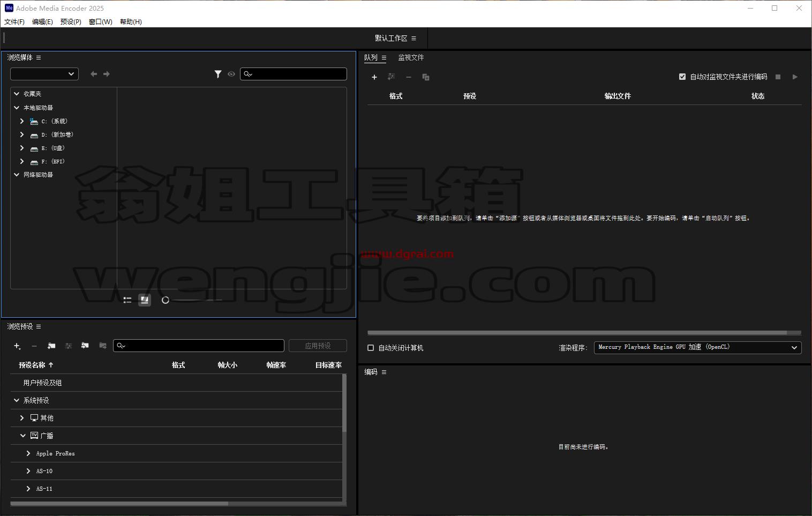Image resolution: width=812 pixels, height=516 pixels.
Task: Open the 浏览媒体 panel menu icon
Action: pyautogui.click(x=39, y=57)
